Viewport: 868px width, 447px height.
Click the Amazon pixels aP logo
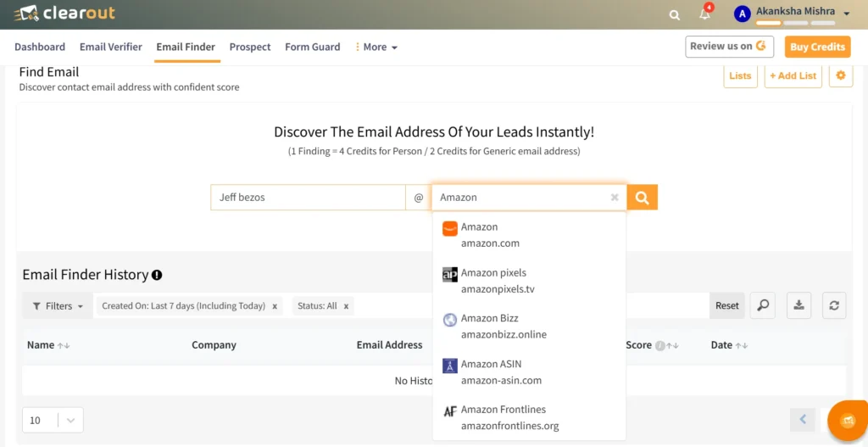(450, 274)
